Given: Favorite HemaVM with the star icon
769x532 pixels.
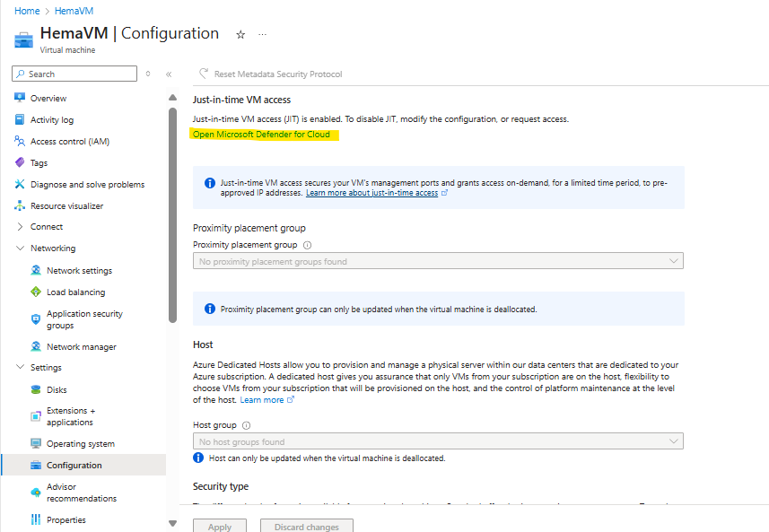Looking at the screenshot, I should click(x=240, y=34).
